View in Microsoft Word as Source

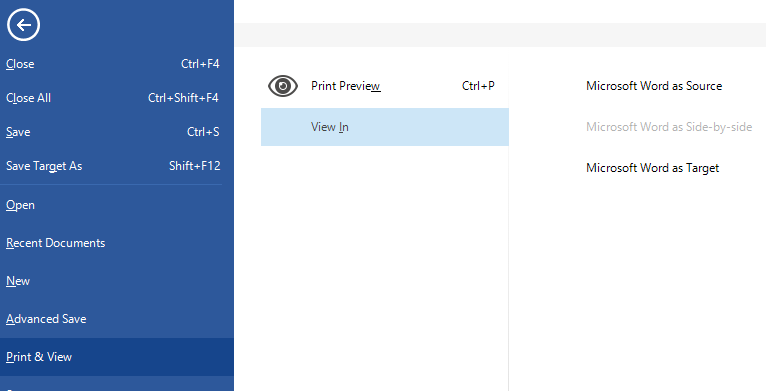(x=654, y=86)
